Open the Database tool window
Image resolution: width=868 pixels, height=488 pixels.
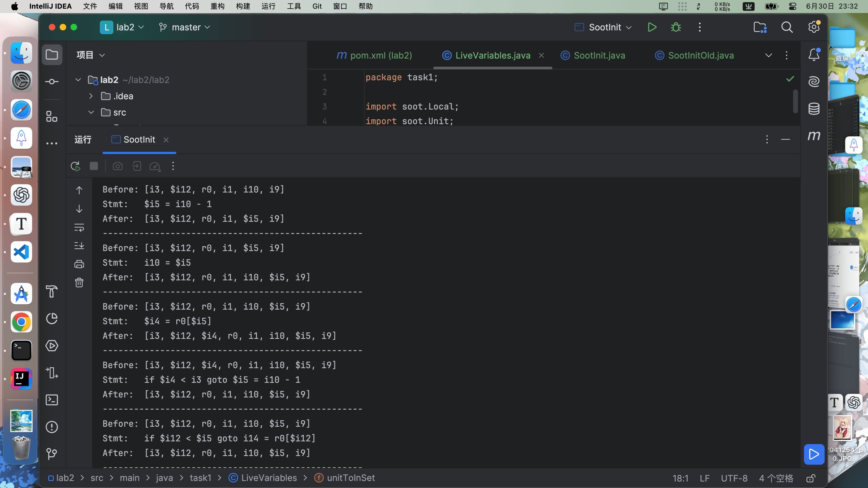click(x=814, y=109)
